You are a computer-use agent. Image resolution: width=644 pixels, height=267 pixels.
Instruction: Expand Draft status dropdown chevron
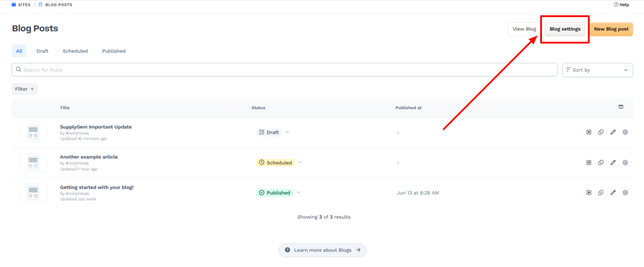pyautogui.click(x=287, y=132)
